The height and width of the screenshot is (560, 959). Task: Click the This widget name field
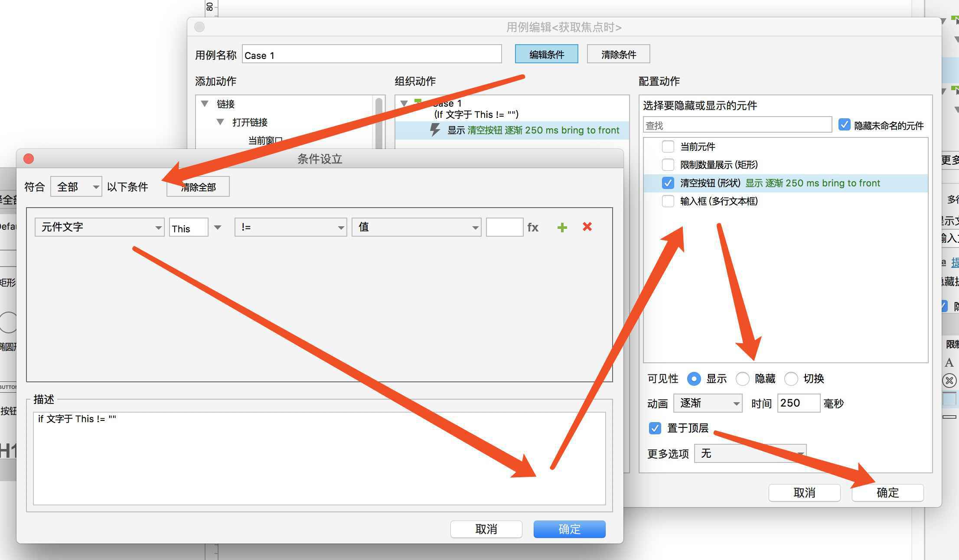tap(188, 227)
